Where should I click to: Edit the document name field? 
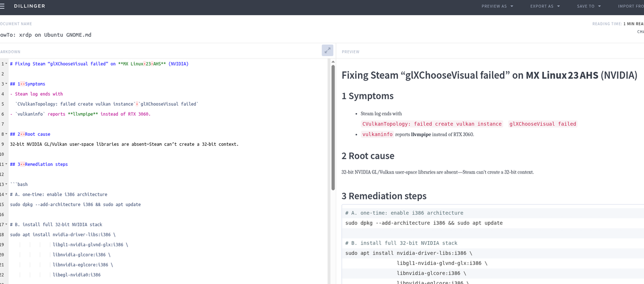click(46, 35)
